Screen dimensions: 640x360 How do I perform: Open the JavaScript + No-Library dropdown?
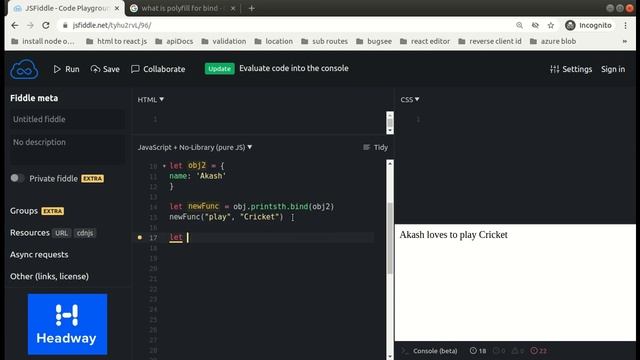195,147
